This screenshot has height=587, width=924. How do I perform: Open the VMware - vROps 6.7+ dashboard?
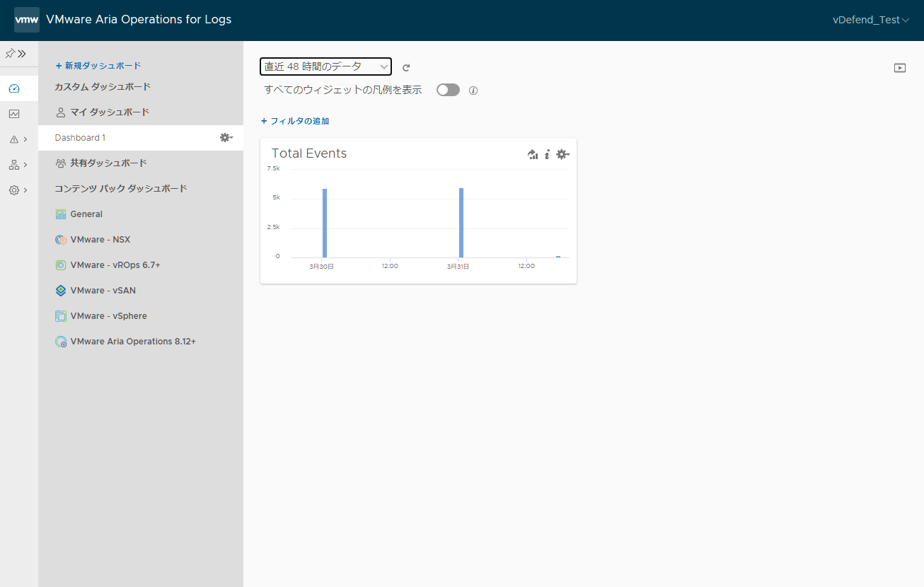[x=115, y=265]
